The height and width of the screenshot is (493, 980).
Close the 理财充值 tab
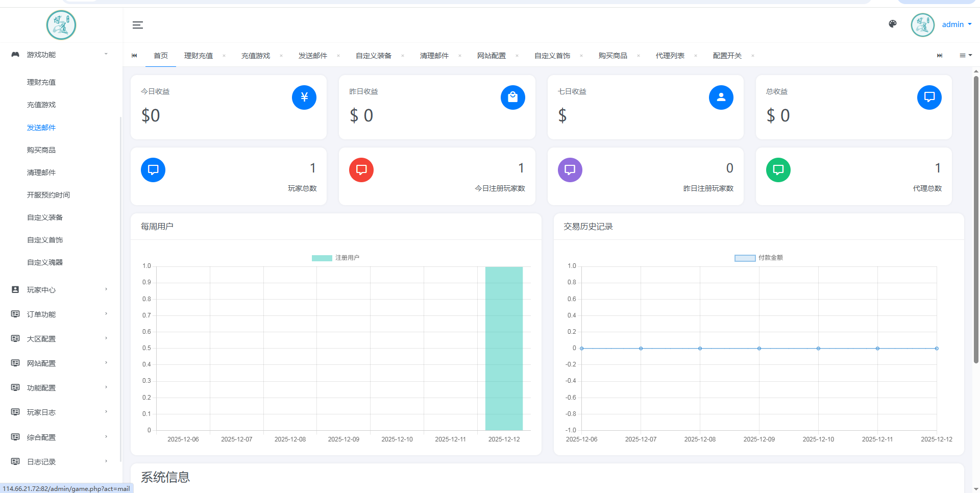pyautogui.click(x=224, y=56)
